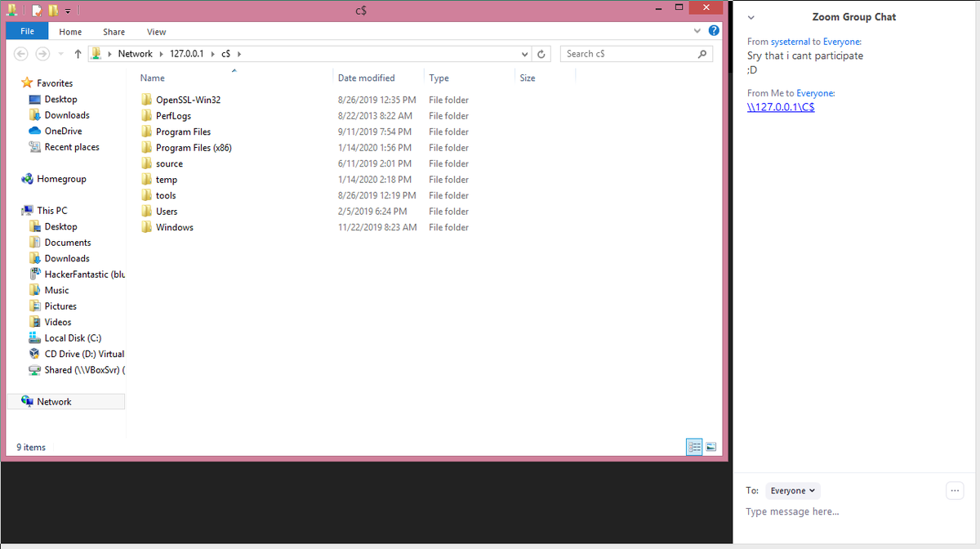Switch to the View ribbon tab

(156, 32)
